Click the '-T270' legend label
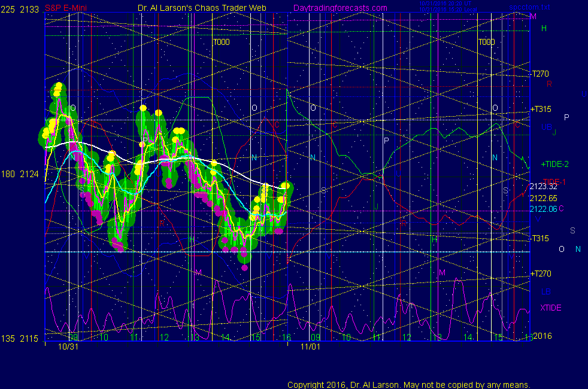 point(539,74)
